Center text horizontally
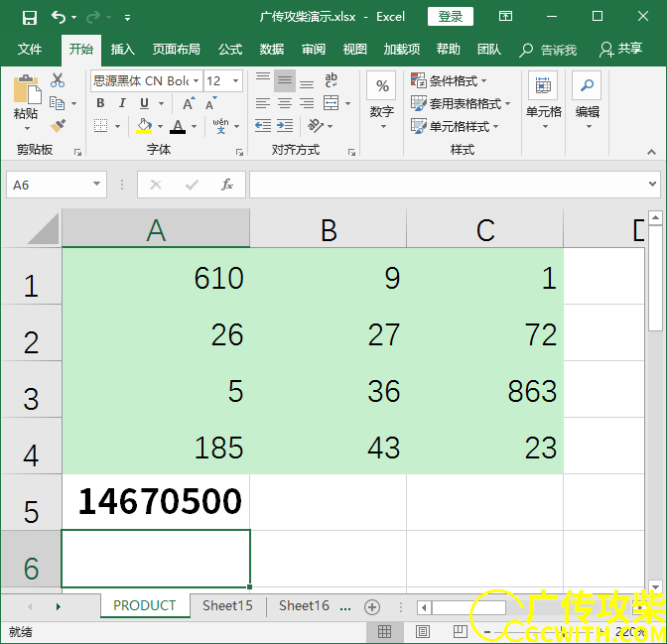Viewport: 667px width, 644px height. 285,103
